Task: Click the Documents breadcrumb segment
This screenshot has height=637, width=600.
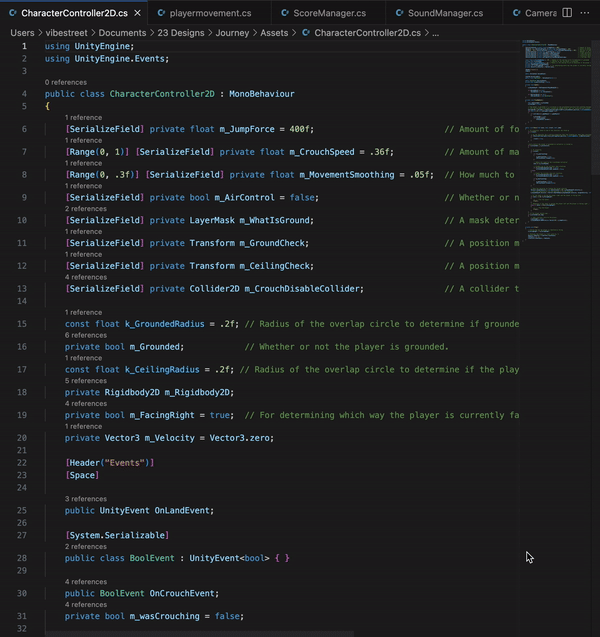Action: pos(122,33)
